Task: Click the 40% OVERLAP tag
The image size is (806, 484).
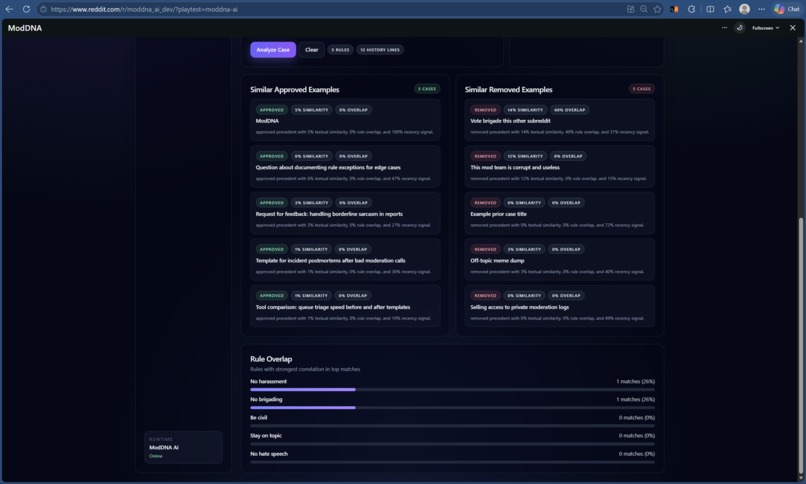Action: [x=569, y=110]
